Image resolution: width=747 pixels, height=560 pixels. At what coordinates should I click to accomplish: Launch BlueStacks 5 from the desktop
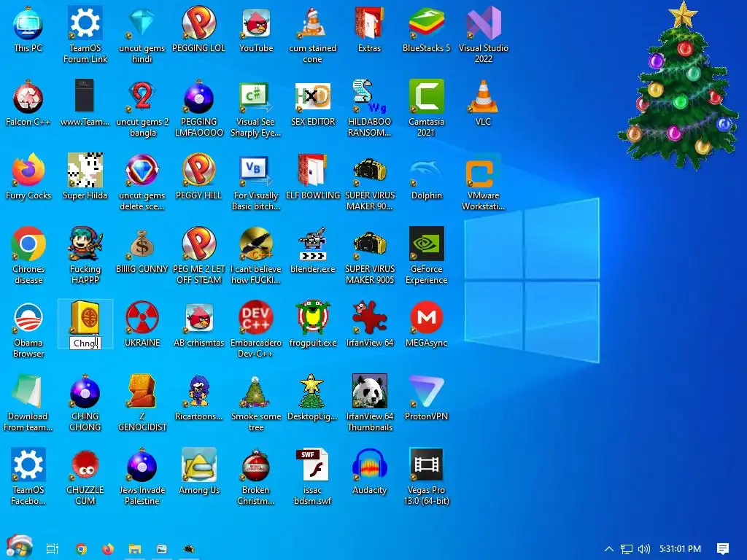(x=426, y=29)
